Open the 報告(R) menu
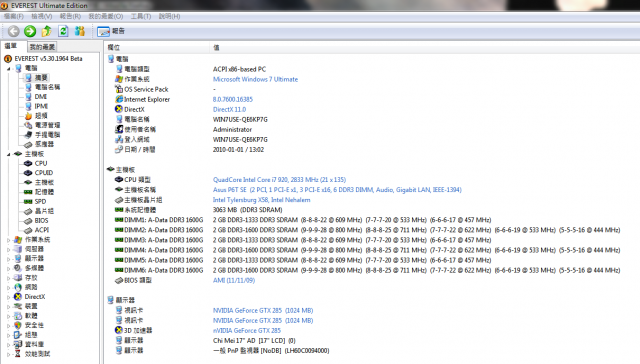The width and height of the screenshot is (640, 364). click(70, 16)
